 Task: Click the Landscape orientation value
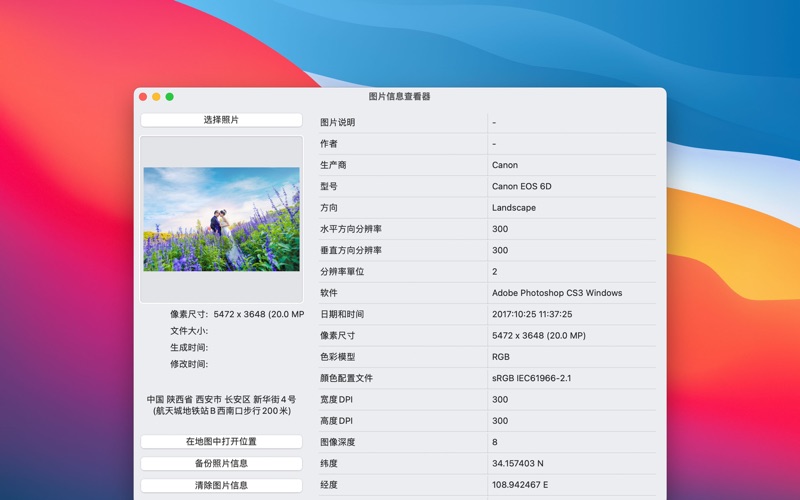pyautogui.click(x=514, y=208)
